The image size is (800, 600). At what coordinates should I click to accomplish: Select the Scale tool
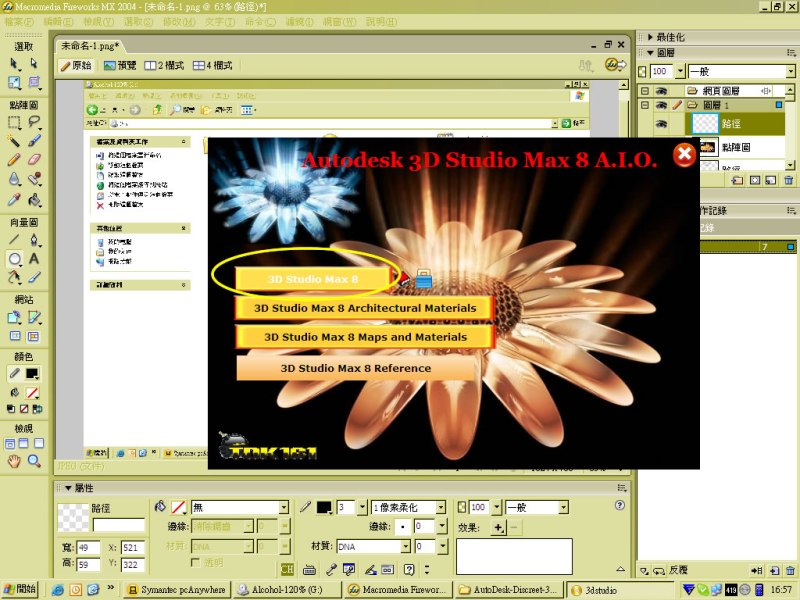click(14, 83)
